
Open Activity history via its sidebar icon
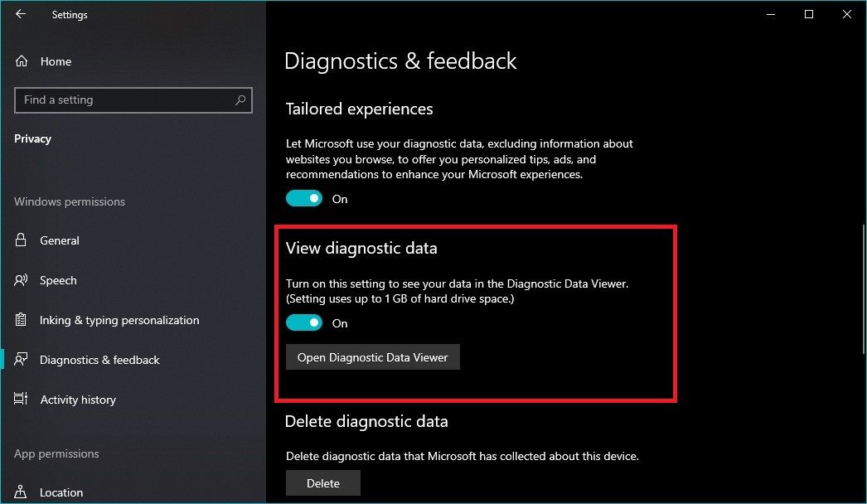tap(22, 400)
